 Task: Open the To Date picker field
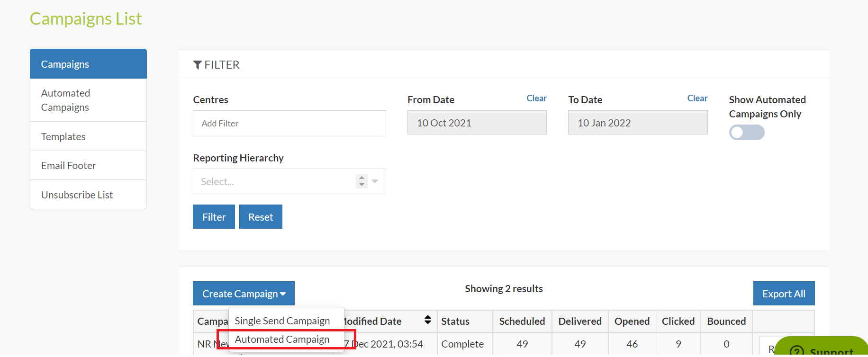click(x=638, y=123)
